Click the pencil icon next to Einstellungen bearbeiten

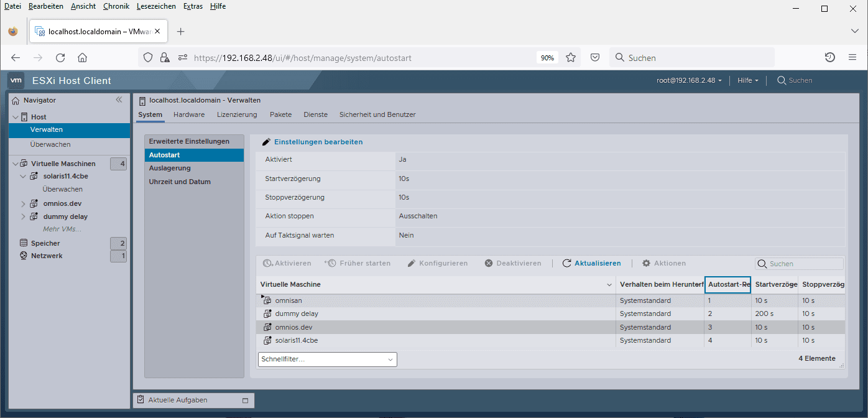(x=266, y=142)
